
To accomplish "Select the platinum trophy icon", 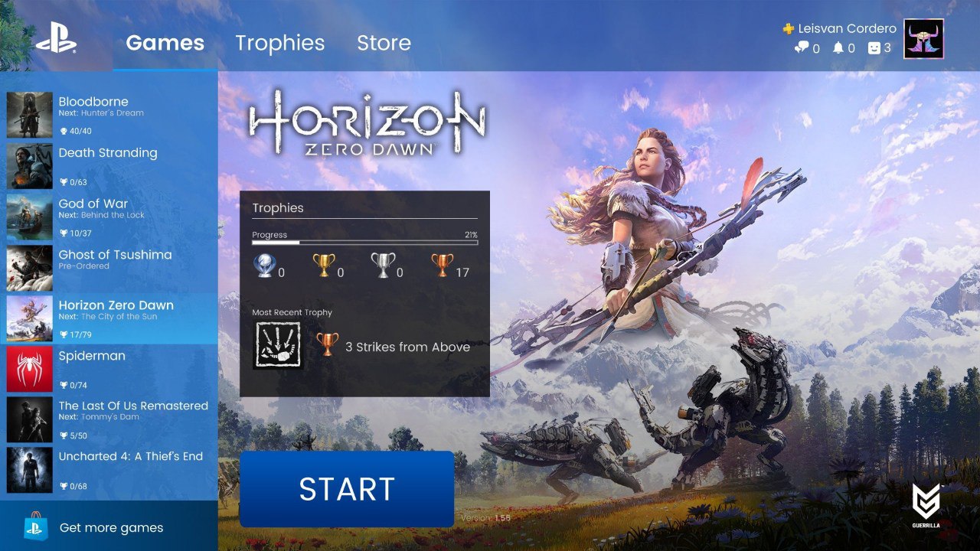I will click(x=264, y=266).
